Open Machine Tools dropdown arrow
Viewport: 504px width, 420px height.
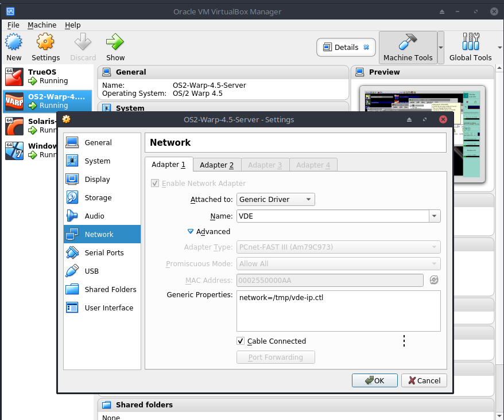[x=441, y=48]
